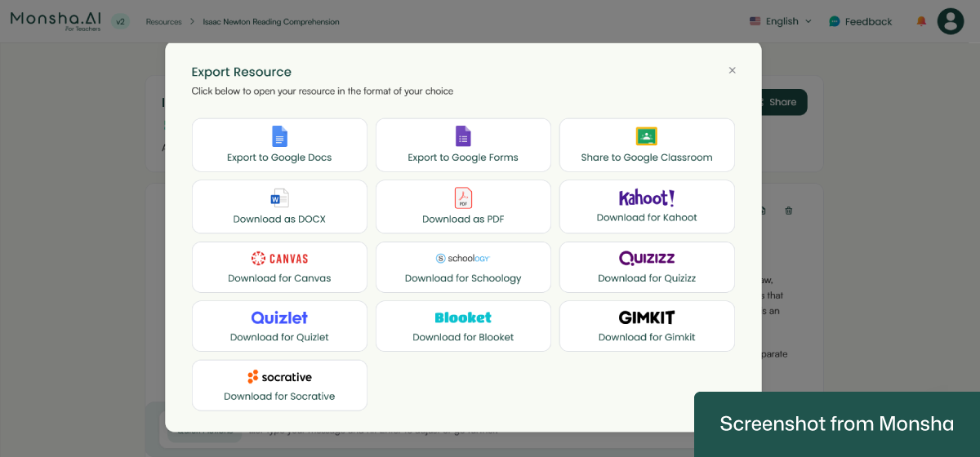Select Download as DOCX
The image size is (980, 457).
click(x=279, y=206)
